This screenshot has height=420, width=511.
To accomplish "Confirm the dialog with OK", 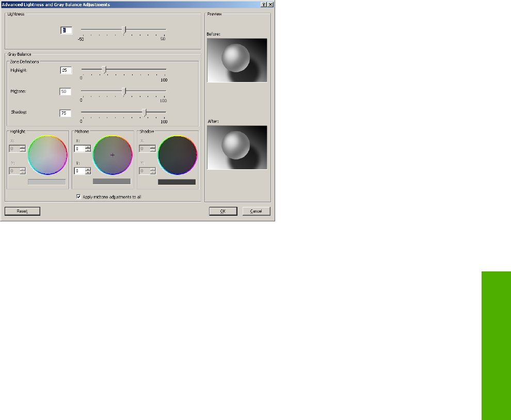I will point(223,211).
